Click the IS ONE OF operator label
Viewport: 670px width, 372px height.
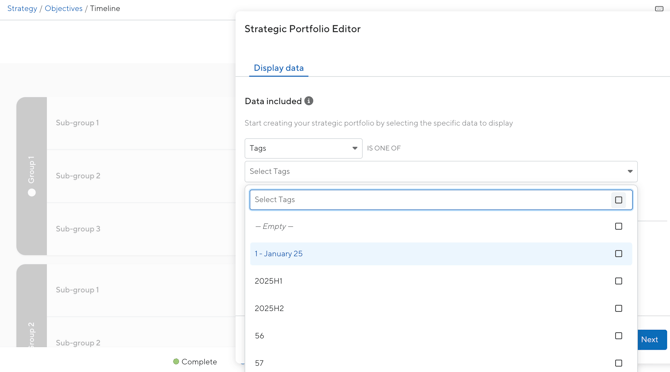point(384,148)
